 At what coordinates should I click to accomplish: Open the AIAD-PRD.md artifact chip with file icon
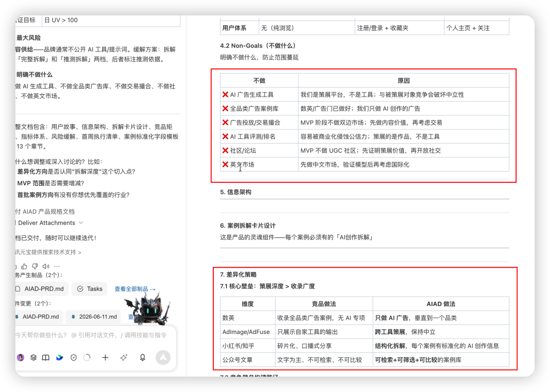tap(41, 289)
